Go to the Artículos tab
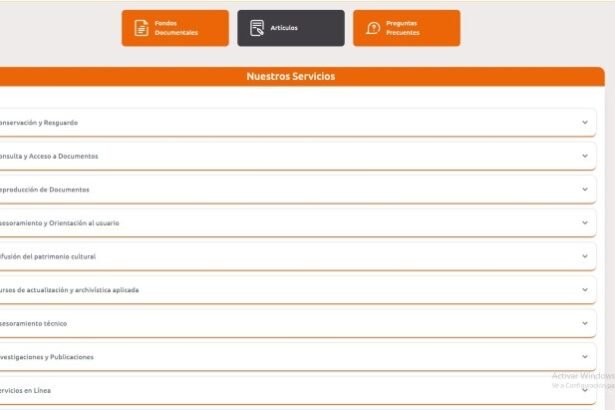 coord(291,28)
